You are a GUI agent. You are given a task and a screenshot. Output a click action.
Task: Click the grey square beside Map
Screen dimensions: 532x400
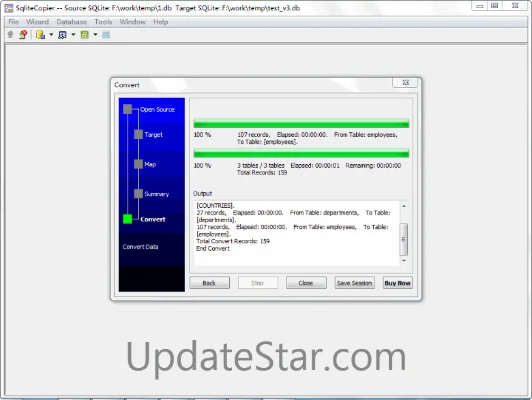click(x=138, y=164)
